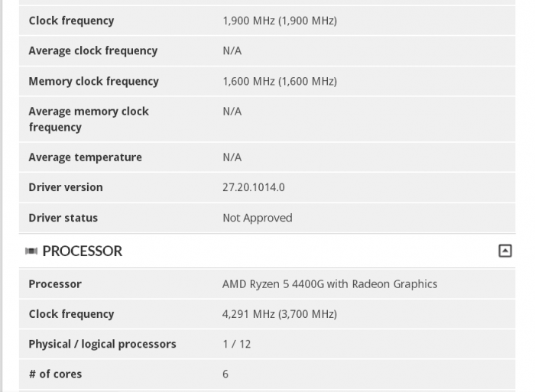Viewport: 535px width, 392px height.
Task: Select the N/A value for Average temperature
Action: click(232, 157)
